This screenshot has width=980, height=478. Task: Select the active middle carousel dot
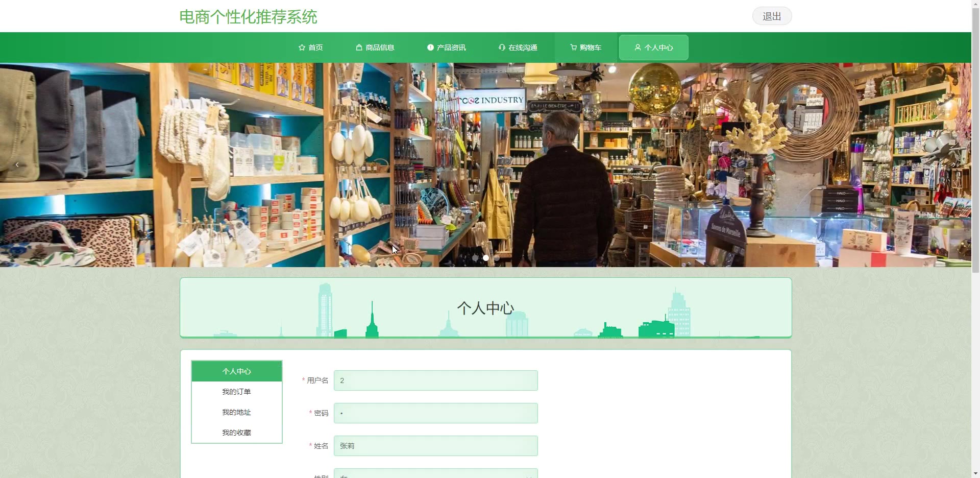[486, 258]
